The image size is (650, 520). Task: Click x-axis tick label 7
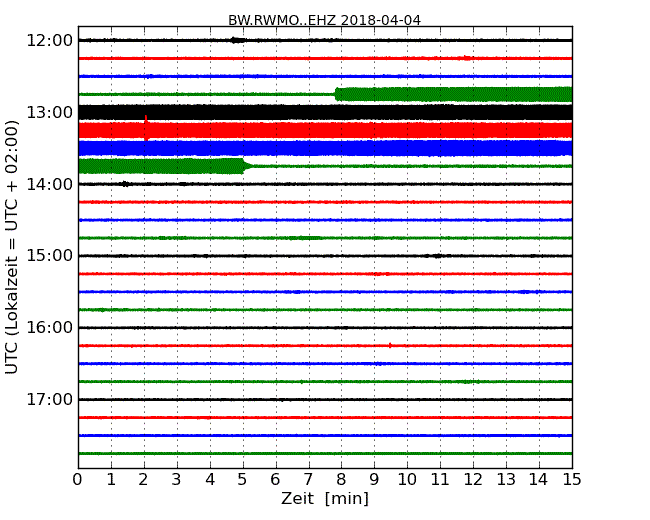308,480
